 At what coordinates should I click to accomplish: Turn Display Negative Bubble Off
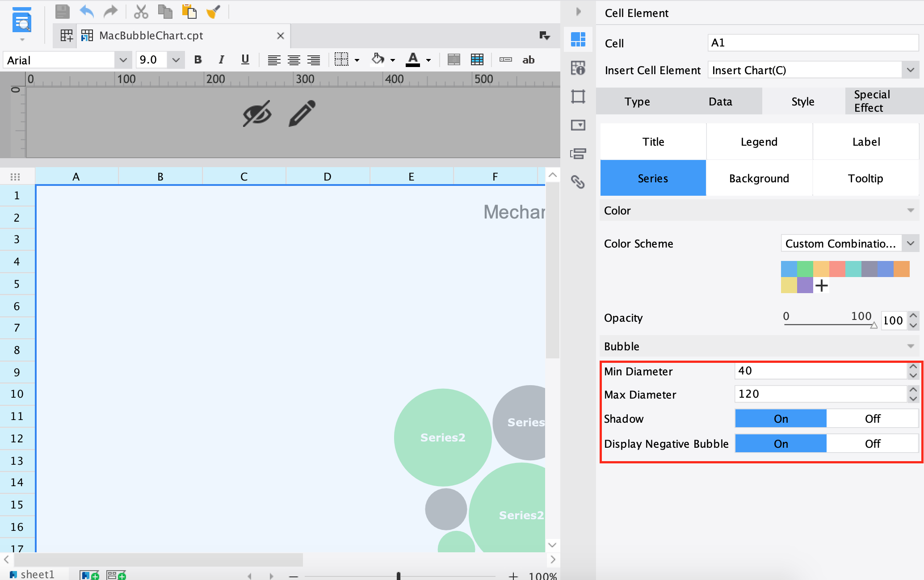(x=872, y=444)
